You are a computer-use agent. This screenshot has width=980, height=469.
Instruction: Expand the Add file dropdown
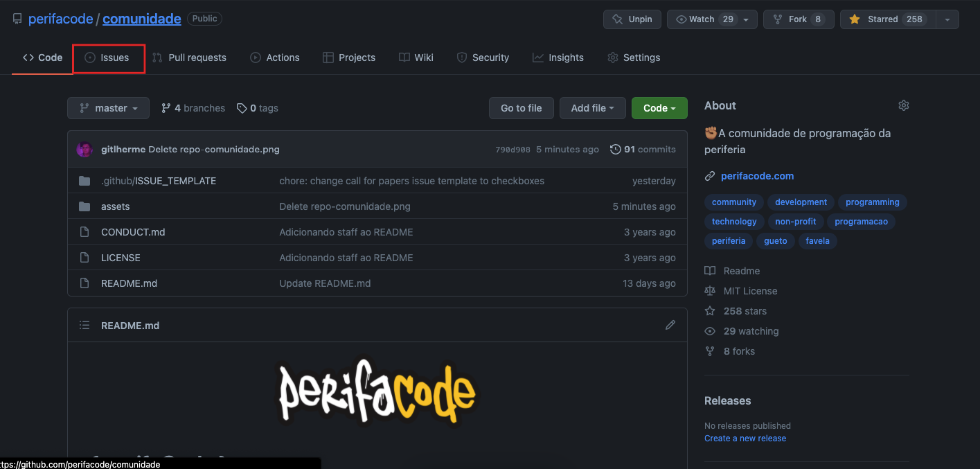[593, 108]
